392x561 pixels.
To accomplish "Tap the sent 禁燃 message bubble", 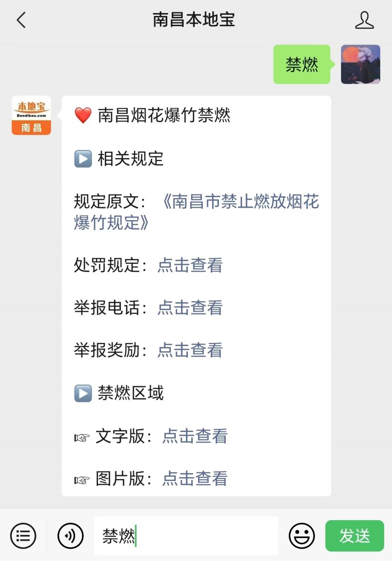I will [302, 65].
